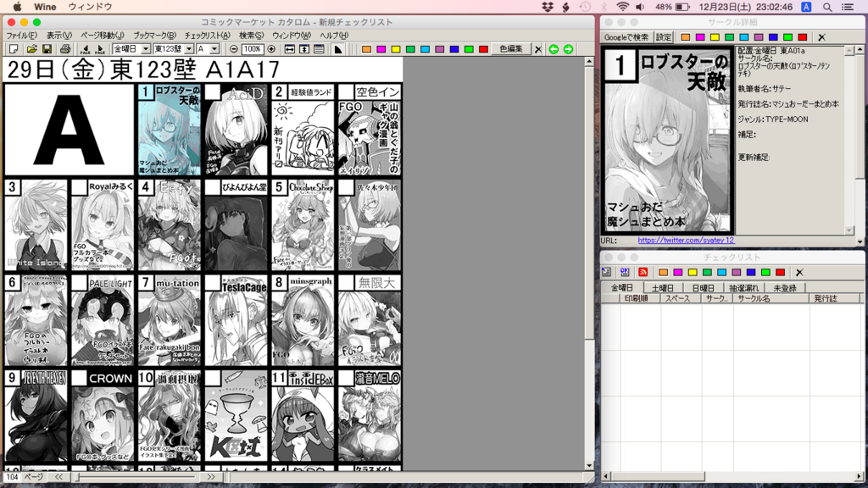Open Spotlight search from the menu bar
Image resolution: width=868 pixels, height=488 pixels.
point(827,7)
